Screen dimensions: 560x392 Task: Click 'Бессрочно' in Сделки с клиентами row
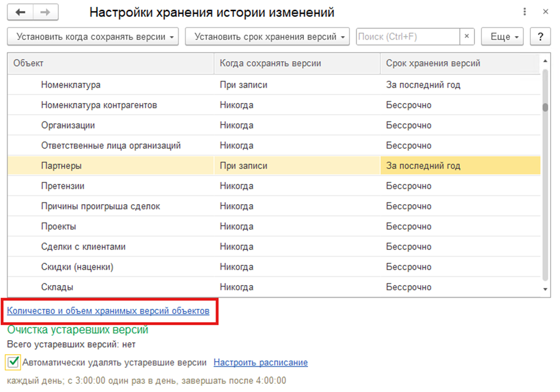(460, 247)
